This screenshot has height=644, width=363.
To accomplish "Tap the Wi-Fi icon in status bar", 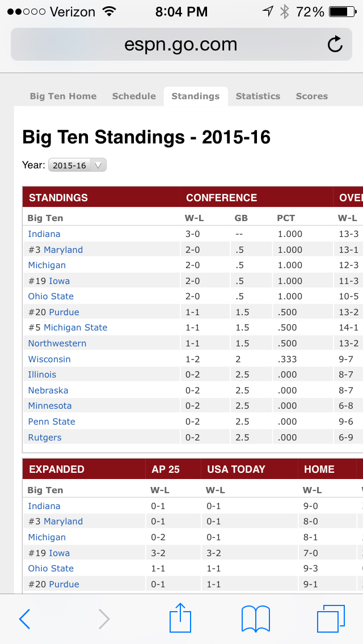I will coord(109,11).
